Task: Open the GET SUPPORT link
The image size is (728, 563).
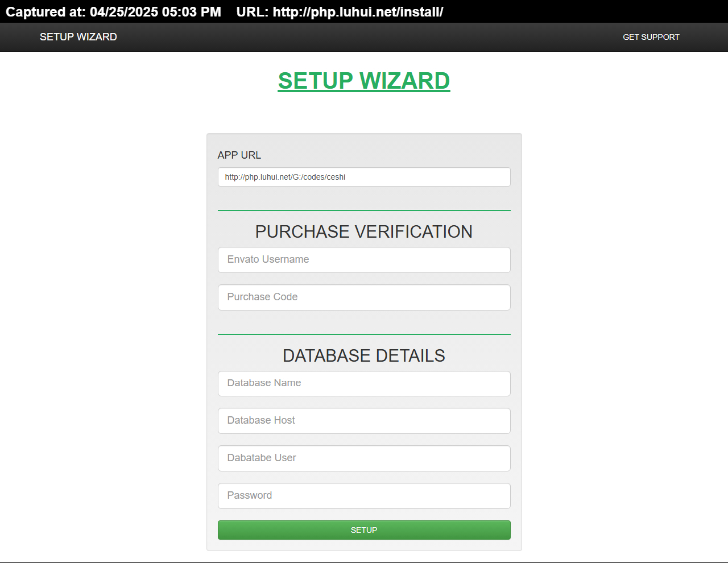Action: pos(651,37)
